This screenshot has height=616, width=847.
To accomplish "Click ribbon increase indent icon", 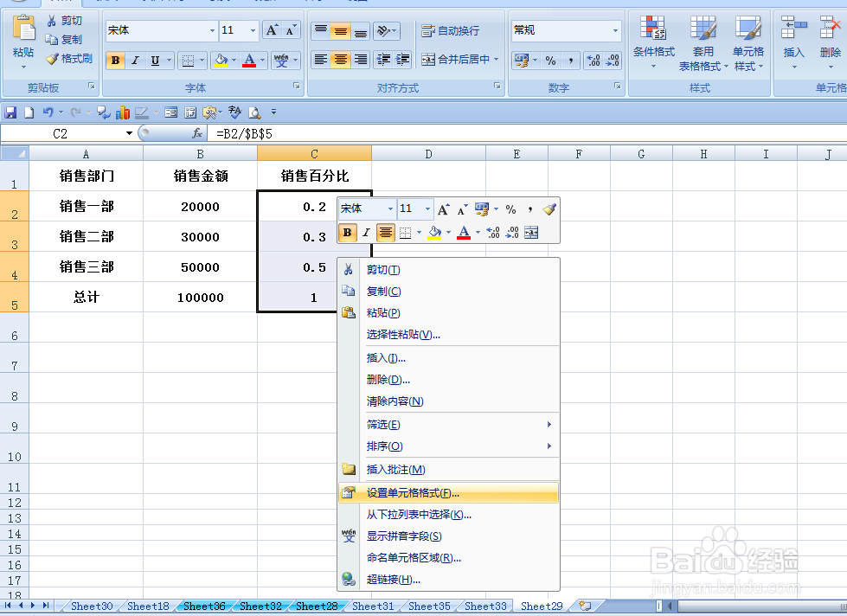I will [x=402, y=60].
